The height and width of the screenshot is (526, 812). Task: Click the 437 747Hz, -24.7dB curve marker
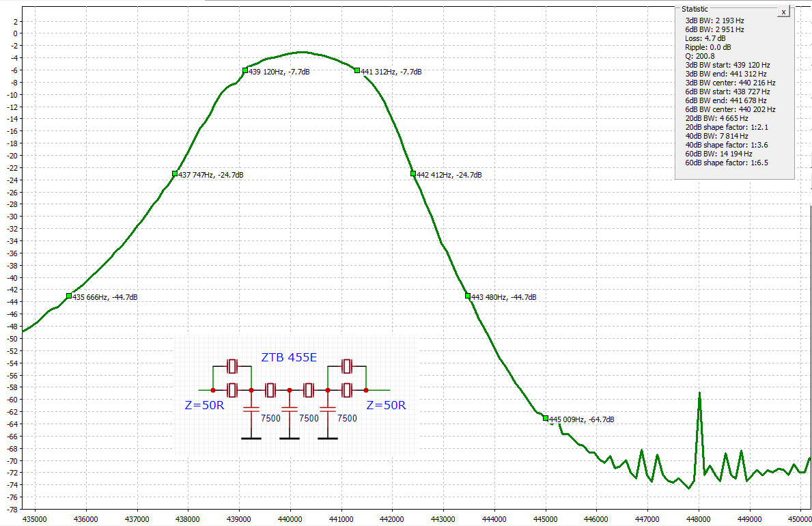tap(175, 174)
